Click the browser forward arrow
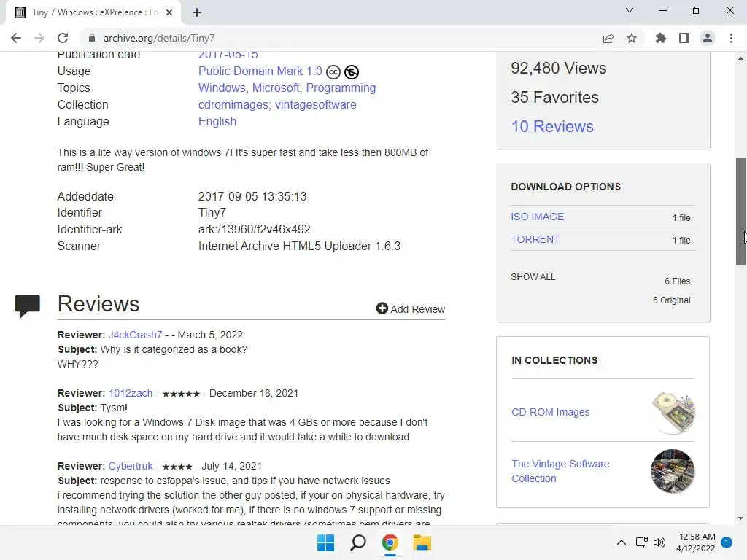 click(39, 38)
